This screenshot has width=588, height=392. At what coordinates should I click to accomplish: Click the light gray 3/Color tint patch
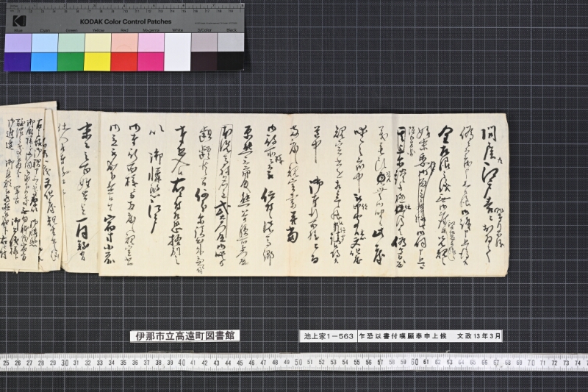click(204, 43)
